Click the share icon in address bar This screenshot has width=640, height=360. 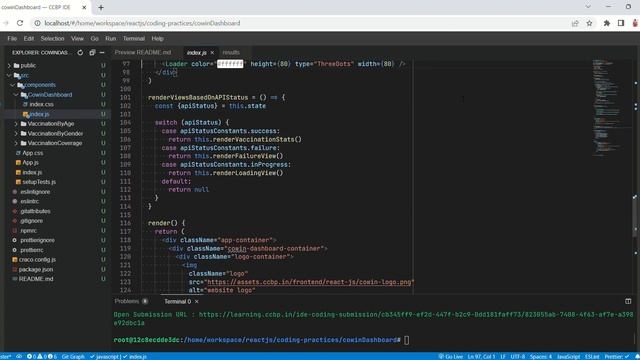click(x=575, y=23)
